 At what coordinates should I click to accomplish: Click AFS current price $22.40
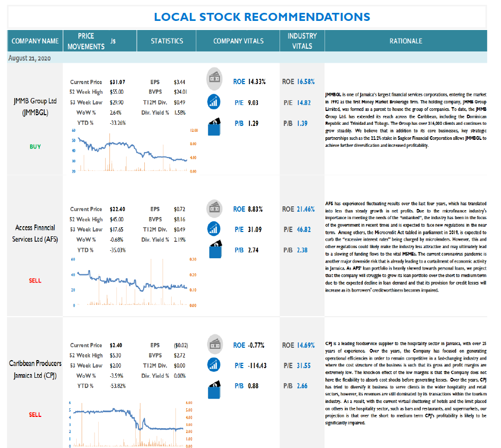[117, 209]
